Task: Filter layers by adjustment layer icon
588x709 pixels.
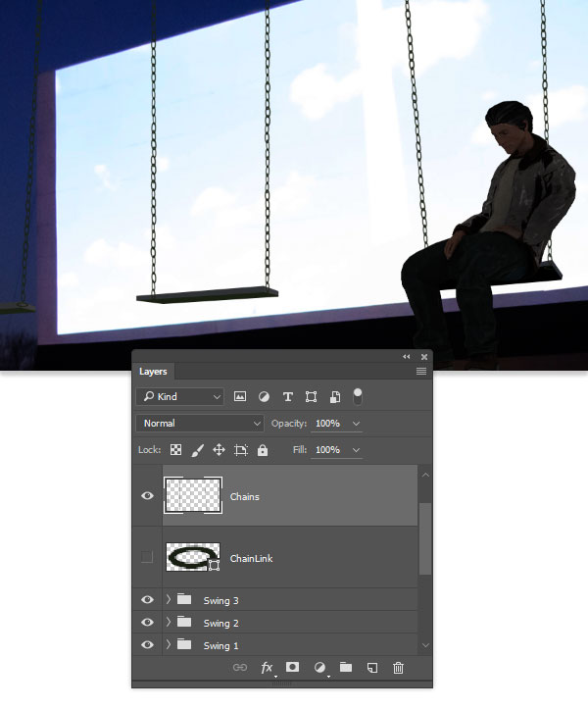Action: pyautogui.click(x=264, y=396)
